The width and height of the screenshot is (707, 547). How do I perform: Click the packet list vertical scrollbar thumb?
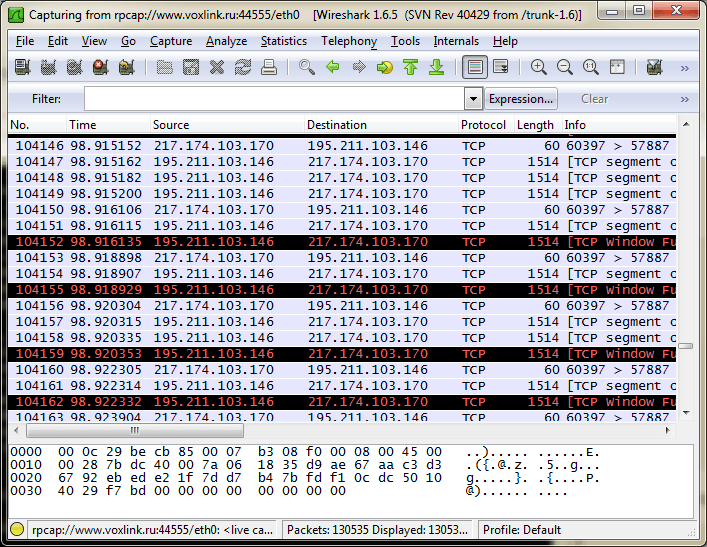point(686,346)
